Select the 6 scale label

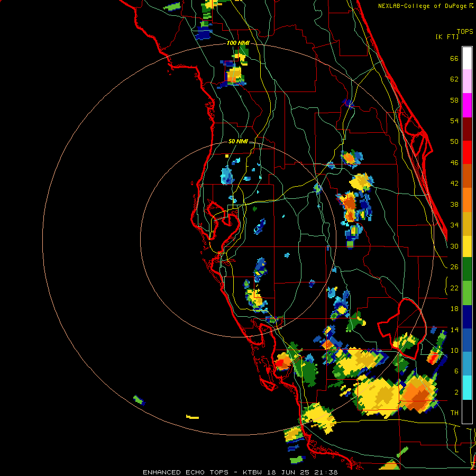456,371
